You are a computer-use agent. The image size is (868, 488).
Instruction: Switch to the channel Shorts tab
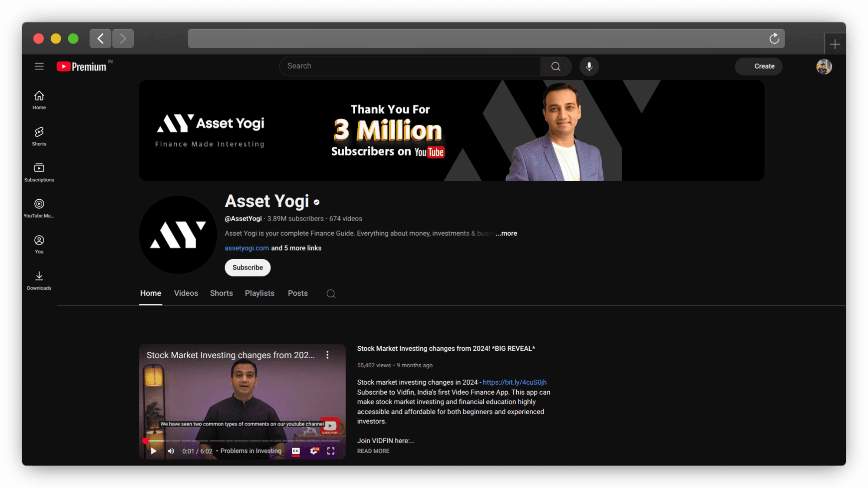point(221,293)
